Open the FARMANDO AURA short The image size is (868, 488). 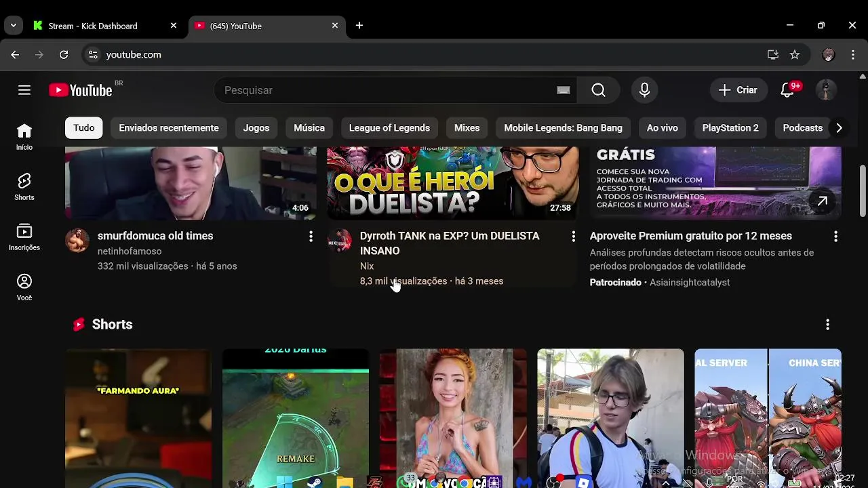[x=138, y=418]
